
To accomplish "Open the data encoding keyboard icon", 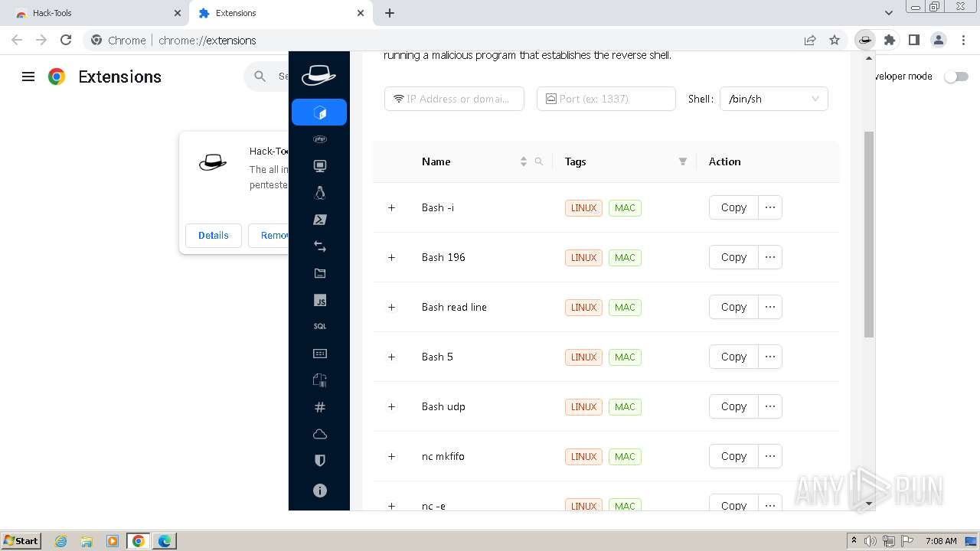I will (x=320, y=354).
